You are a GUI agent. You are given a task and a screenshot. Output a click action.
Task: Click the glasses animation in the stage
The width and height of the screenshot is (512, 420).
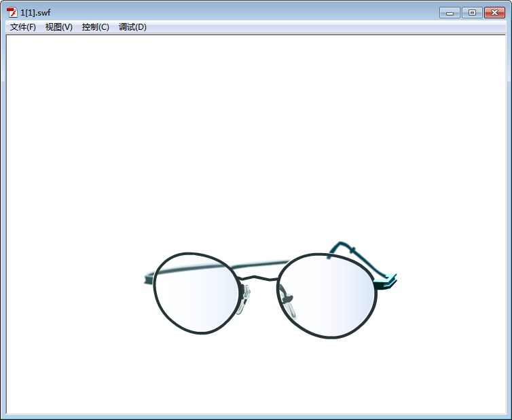[x=270, y=290]
